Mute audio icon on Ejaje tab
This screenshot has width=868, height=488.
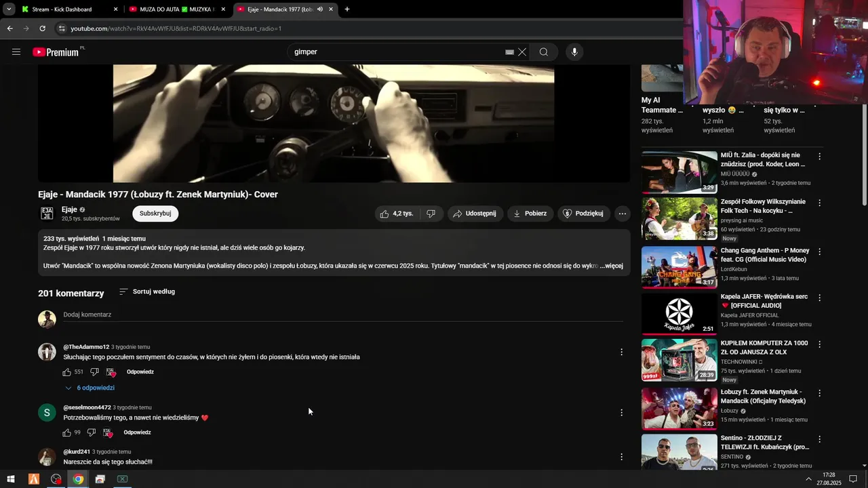[x=319, y=9]
